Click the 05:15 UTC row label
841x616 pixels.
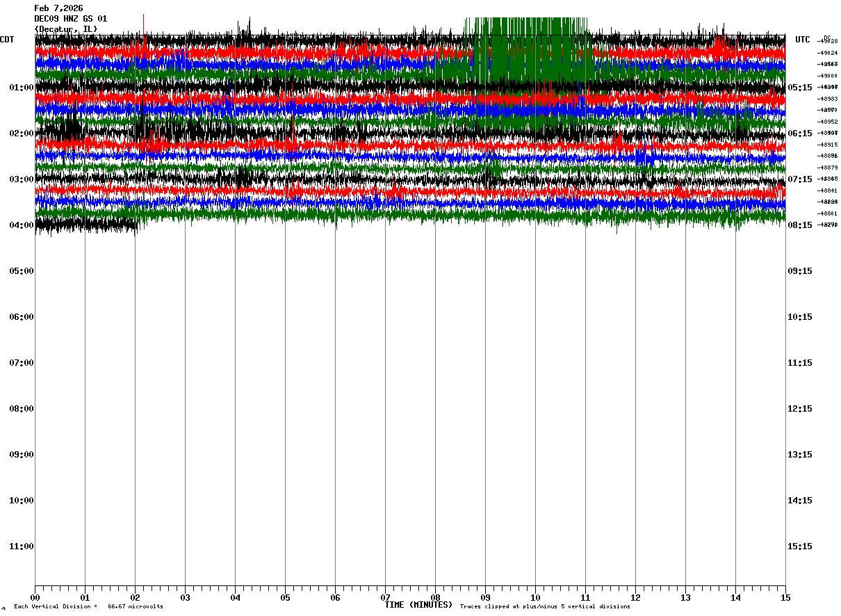click(800, 88)
